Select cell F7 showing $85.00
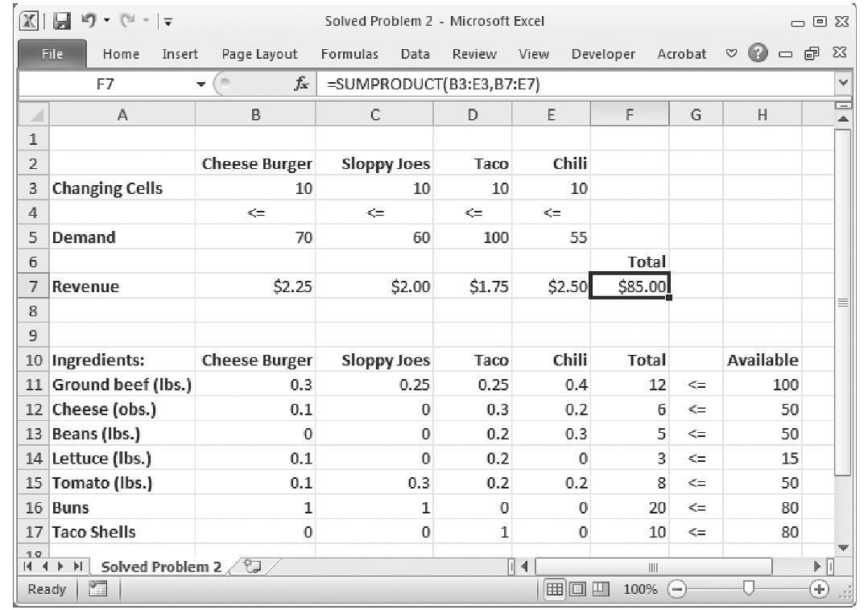Viewport: 868px width, 610px height. click(629, 286)
